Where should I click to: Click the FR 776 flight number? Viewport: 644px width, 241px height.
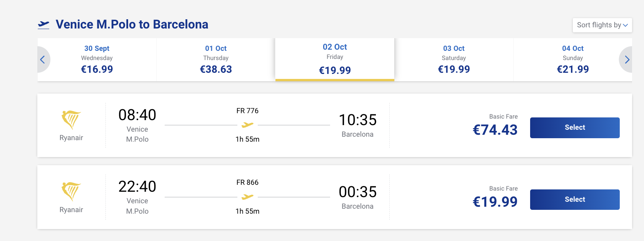tap(247, 111)
